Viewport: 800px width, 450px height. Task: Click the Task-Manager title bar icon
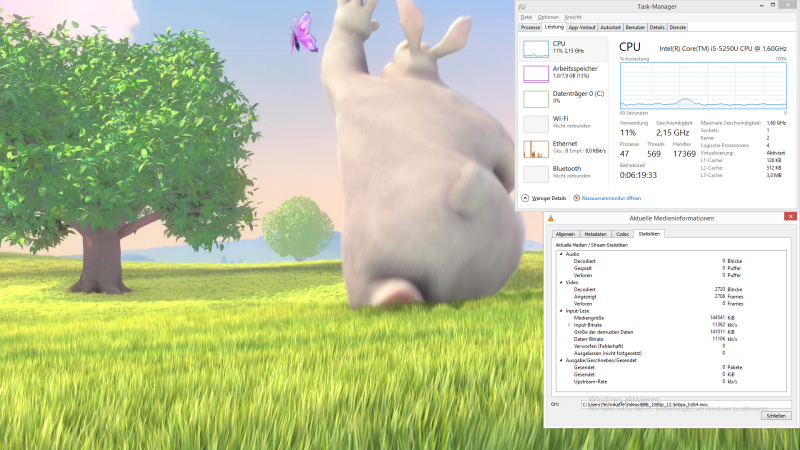[522, 7]
